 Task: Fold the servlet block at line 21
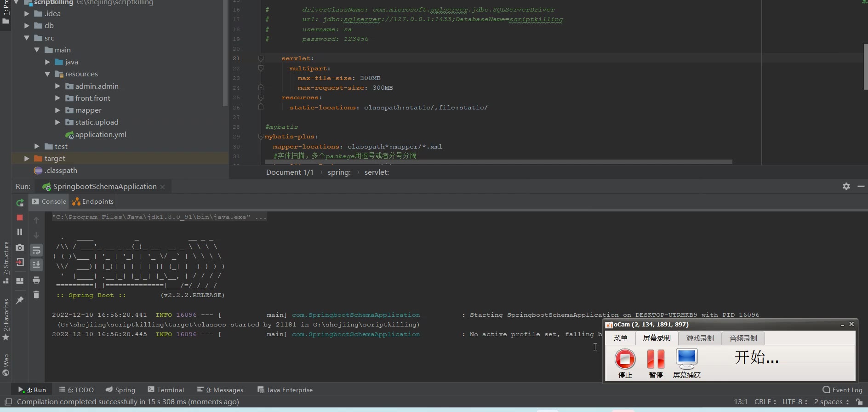pos(261,58)
